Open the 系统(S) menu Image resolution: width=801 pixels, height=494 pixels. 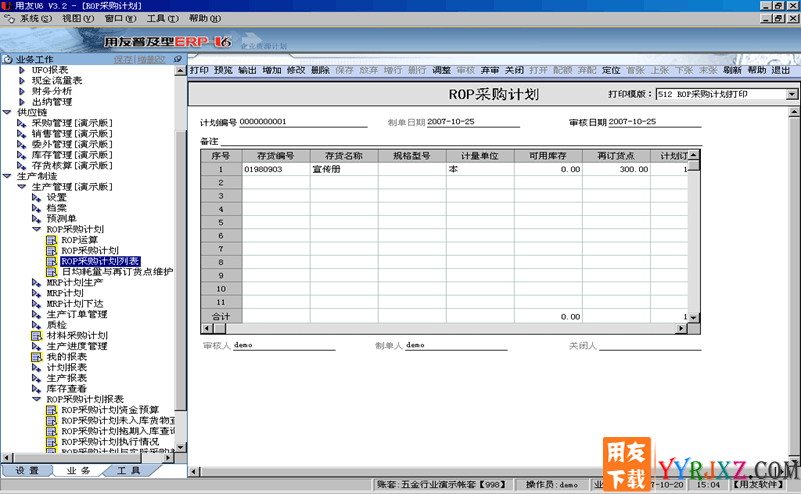[35, 18]
